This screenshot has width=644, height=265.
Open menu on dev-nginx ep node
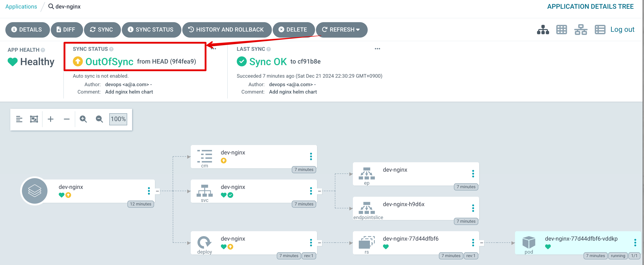[473, 174]
